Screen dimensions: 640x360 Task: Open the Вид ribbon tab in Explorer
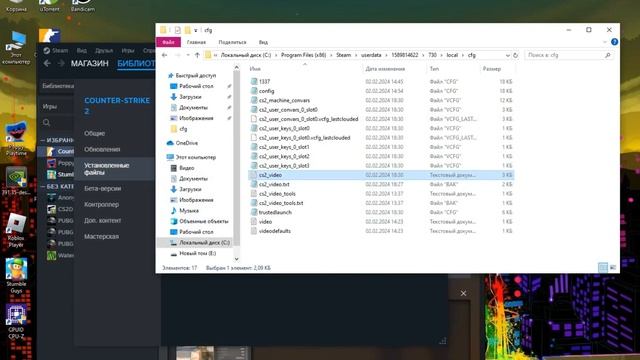coord(263,42)
